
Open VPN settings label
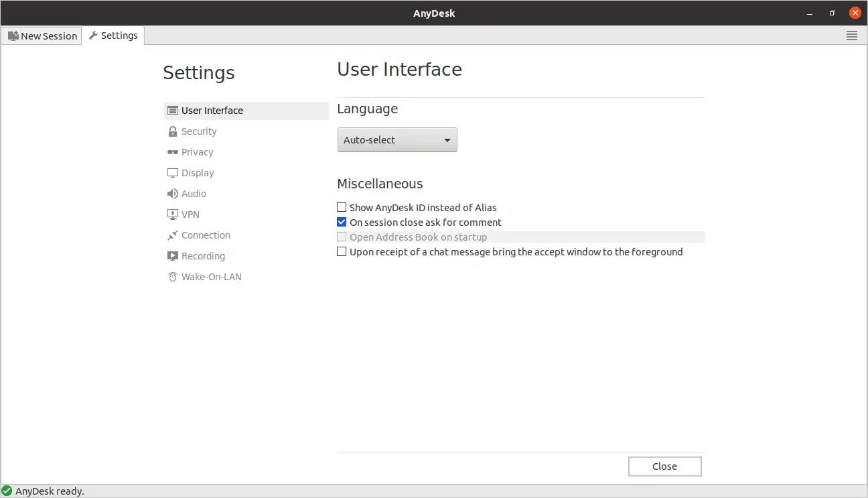click(190, 214)
